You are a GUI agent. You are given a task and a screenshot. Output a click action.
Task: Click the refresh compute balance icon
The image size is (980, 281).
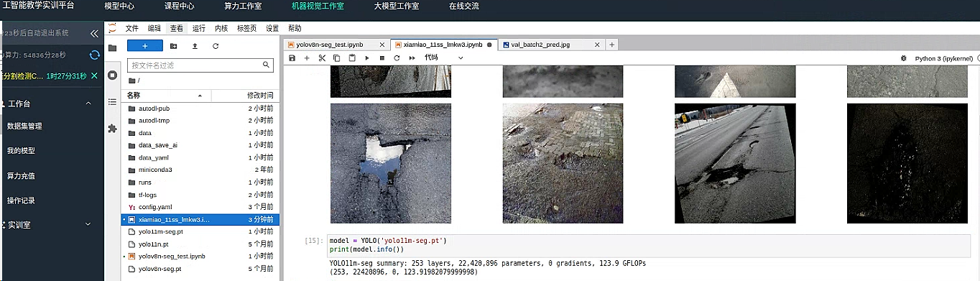click(94, 55)
